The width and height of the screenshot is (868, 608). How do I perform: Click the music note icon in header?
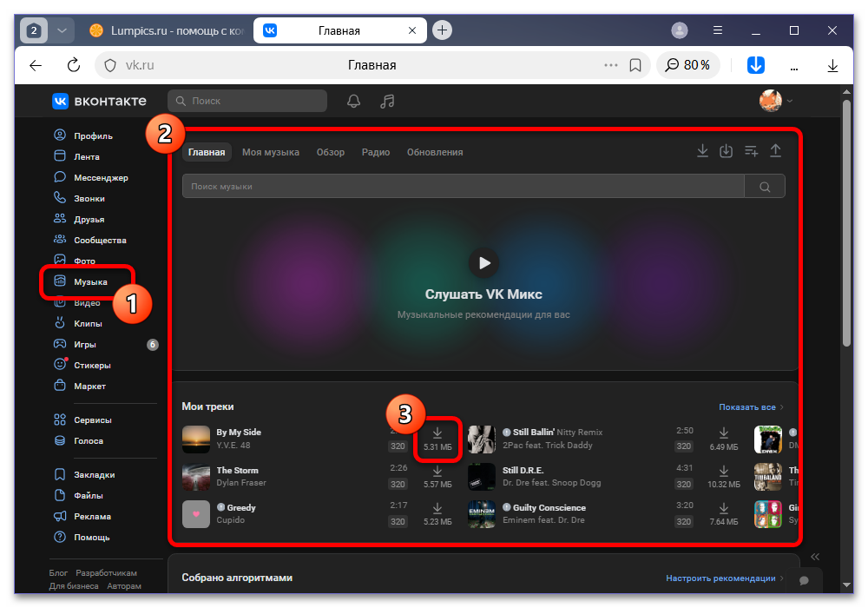pyautogui.click(x=387, y=101)
